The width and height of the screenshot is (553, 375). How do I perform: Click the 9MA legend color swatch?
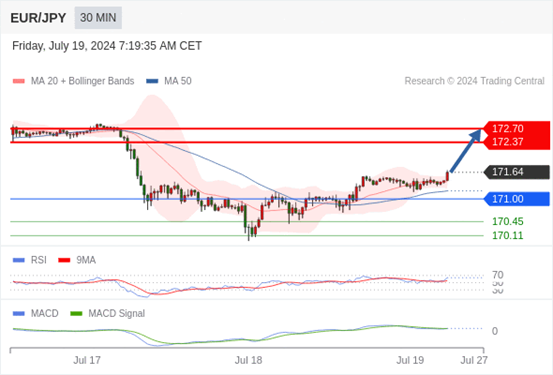(x=64, y=260)
